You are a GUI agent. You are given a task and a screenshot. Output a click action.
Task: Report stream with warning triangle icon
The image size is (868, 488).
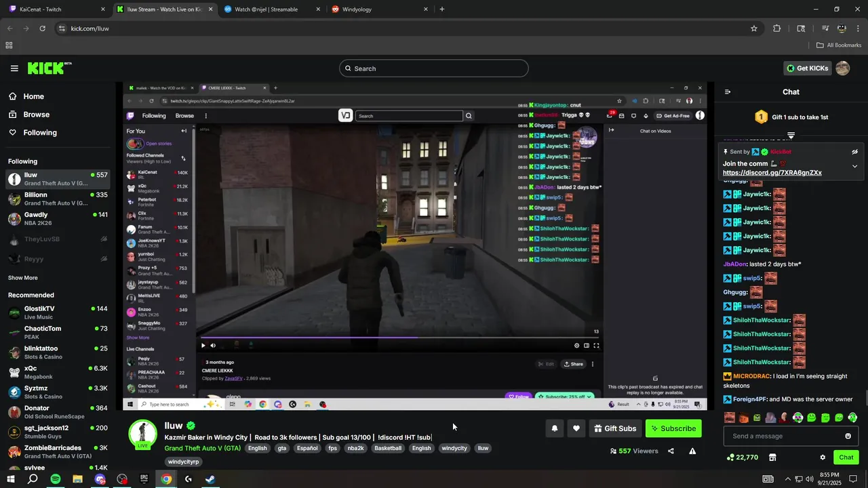pyautogui.click(x=692, y=451)
